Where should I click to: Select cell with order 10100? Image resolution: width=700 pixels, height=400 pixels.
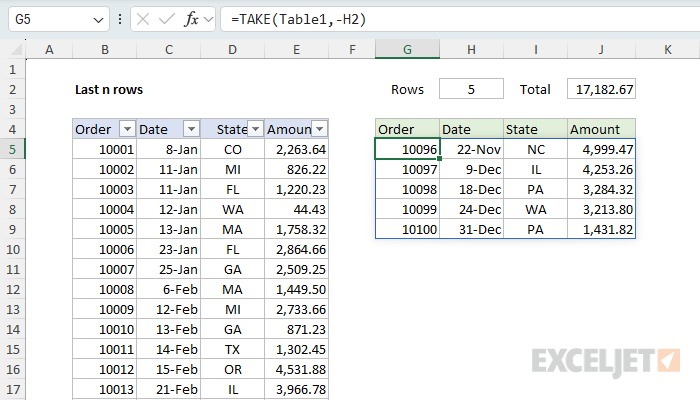408,229
